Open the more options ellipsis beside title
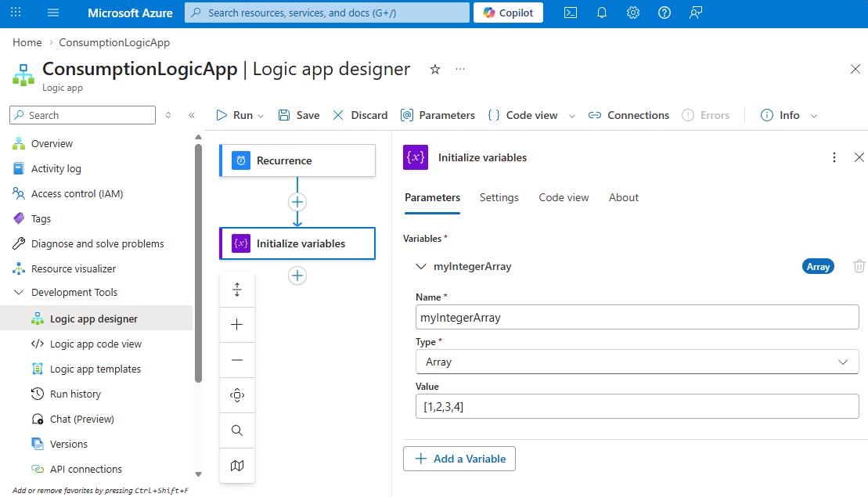 460,69
